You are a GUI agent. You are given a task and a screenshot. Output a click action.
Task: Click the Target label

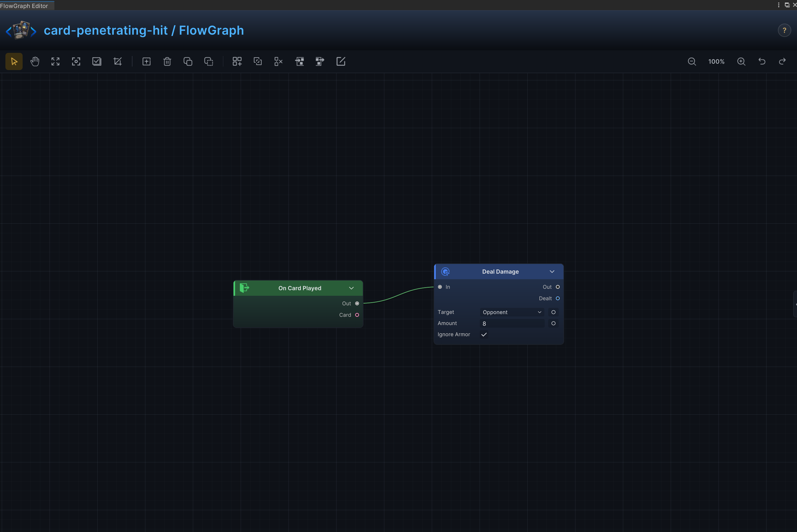pos(446,312)
